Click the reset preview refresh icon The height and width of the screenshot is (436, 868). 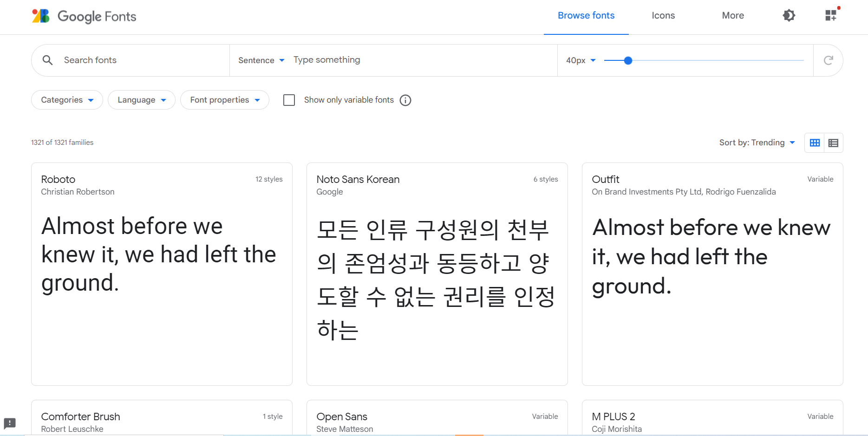(828, 60)
